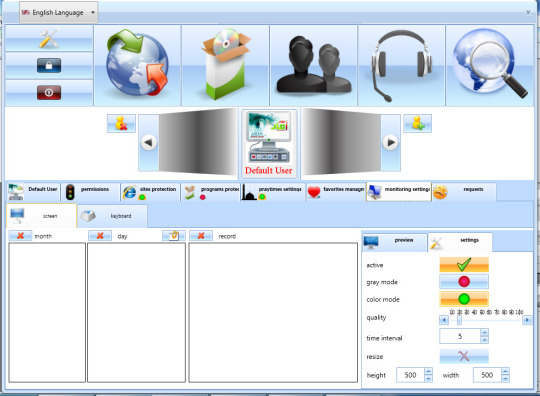
Task: Open the English Language dropdown
Action: coord(59,13)
